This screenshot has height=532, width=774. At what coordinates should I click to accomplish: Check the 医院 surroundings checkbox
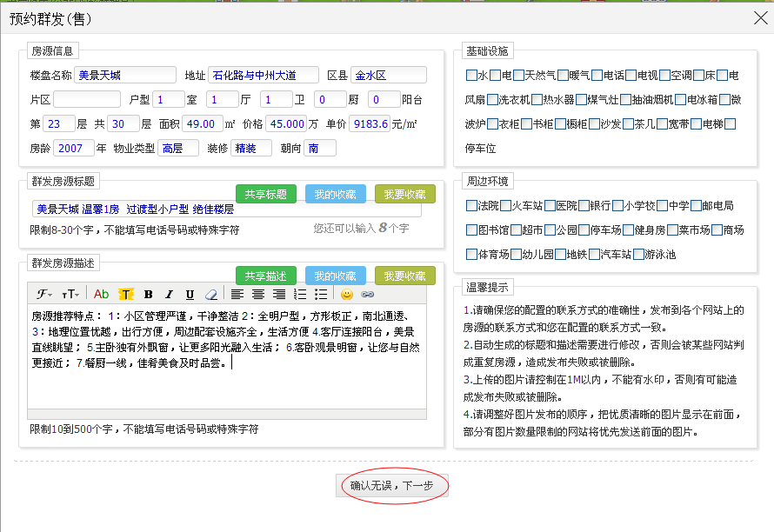(x=550, y=205)
